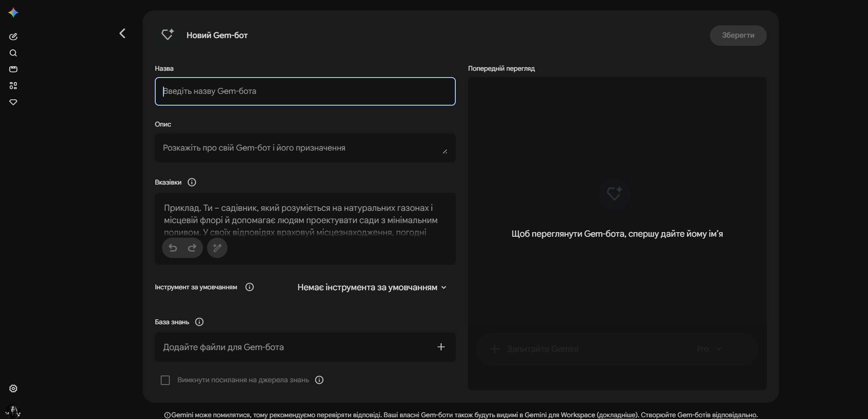This screenshot has width=868, height=419.
Task: Rewrite instructions with the magic pencil
Action: click(217, 248)
